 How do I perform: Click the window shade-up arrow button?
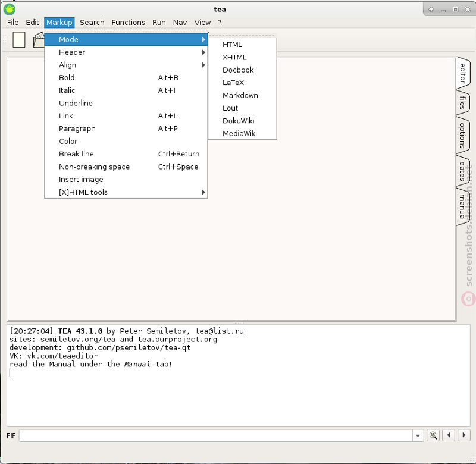coord(431,10)
